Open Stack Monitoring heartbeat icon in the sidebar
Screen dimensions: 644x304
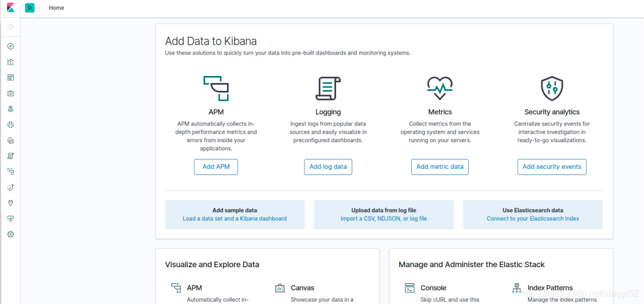point(11,219)
